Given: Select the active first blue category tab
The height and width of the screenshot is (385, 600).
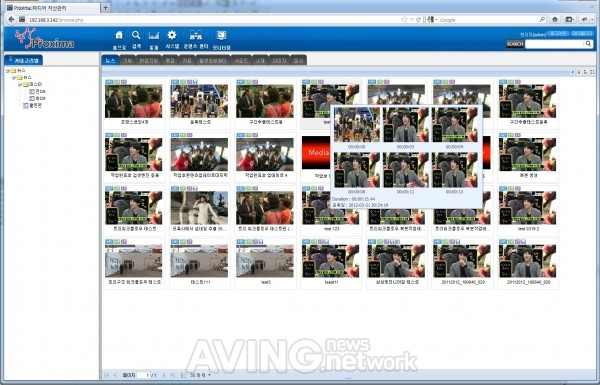Looking at the screenshot, I should [x=110, y=60].
